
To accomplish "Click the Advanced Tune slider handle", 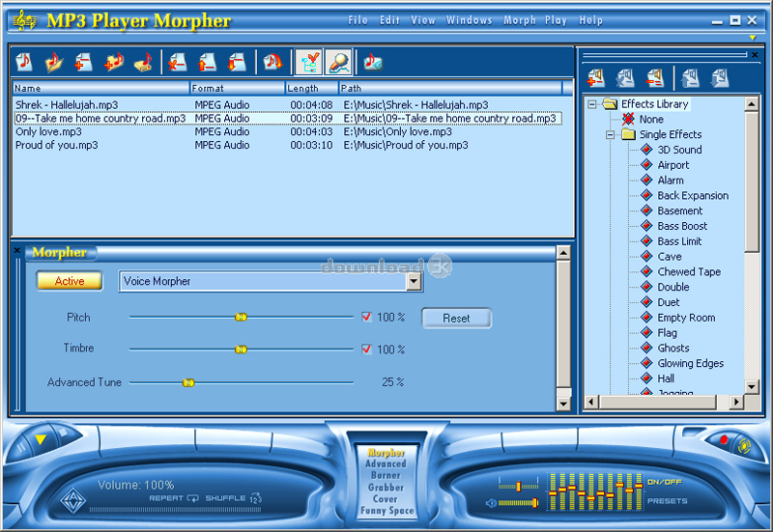I will click(188, 382).
